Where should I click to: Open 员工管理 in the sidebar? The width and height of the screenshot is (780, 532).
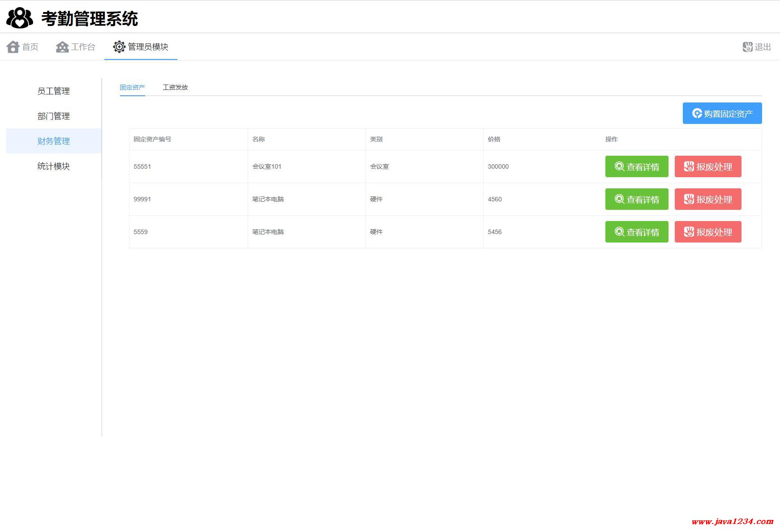[54, 91]
